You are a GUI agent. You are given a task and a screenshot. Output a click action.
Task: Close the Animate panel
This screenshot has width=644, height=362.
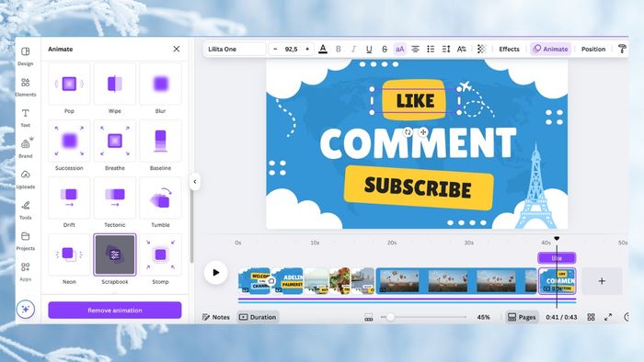177,49
